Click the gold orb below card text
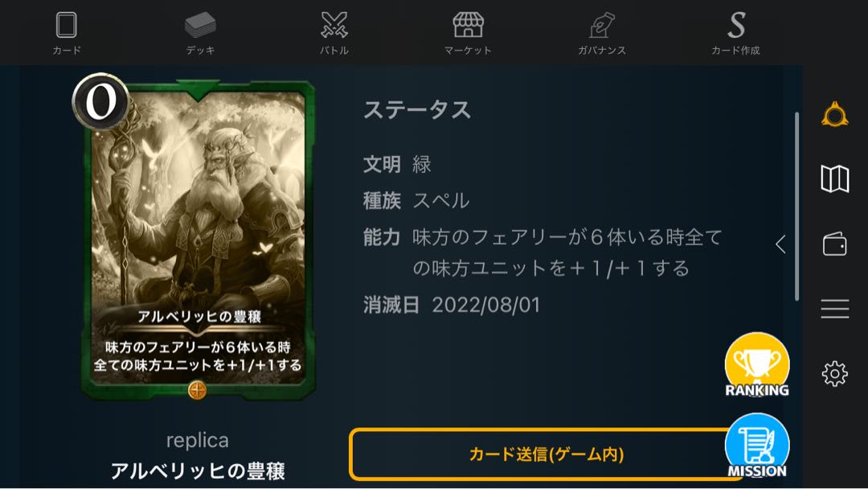This screenshot has height=489, width=868. pos(197,390)
